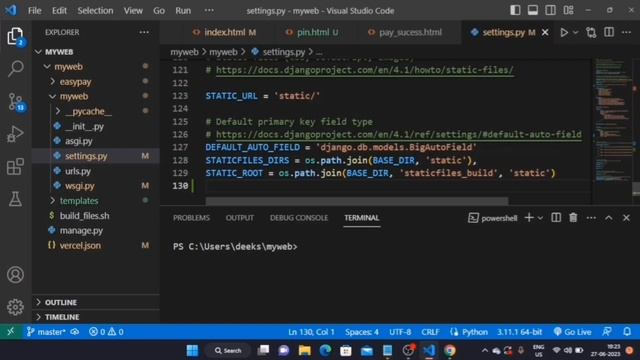Open the Accounts menu icon
Screen dimensions: 640x360
coord(16,275)
